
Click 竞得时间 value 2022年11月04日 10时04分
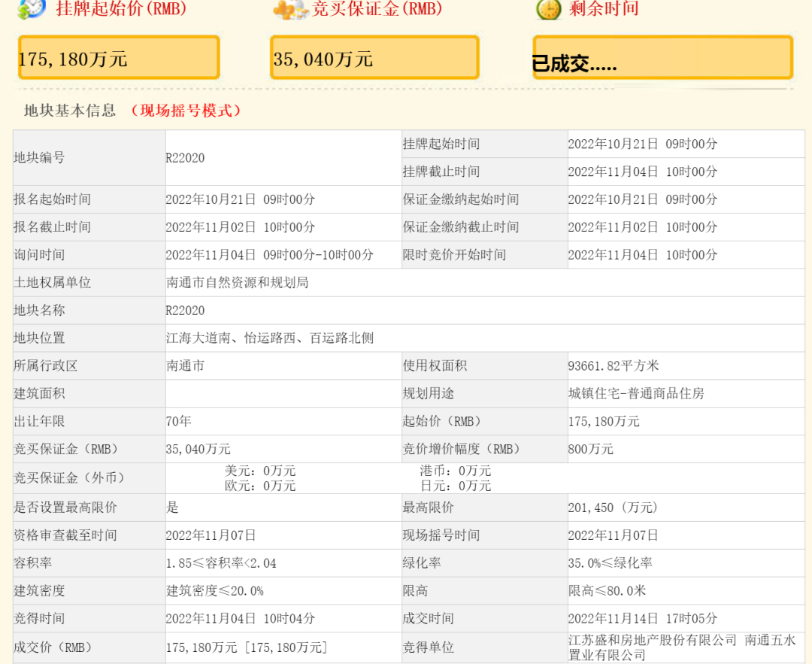(241, 618)
